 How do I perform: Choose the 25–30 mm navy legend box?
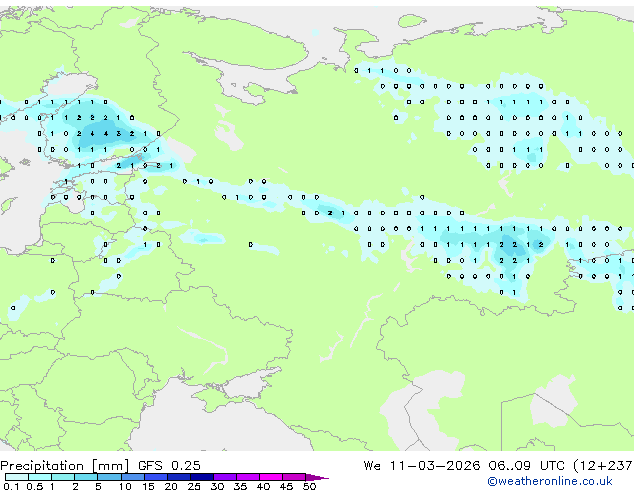(x=201, y=477)
